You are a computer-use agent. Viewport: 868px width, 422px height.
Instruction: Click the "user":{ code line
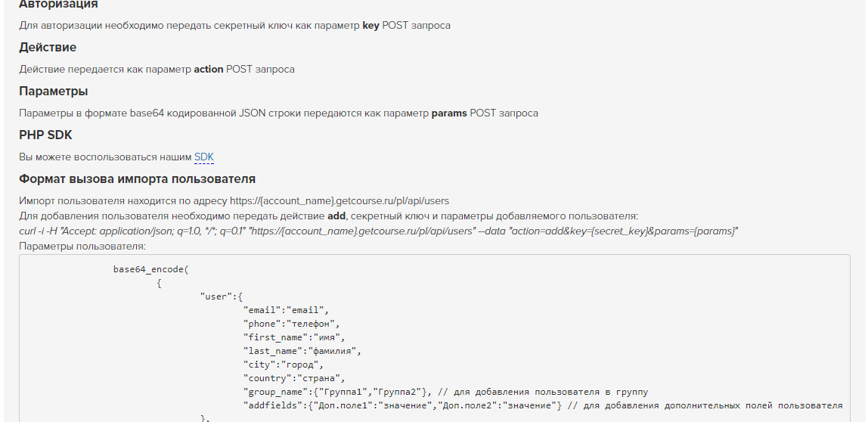click(x=222, y=297)
